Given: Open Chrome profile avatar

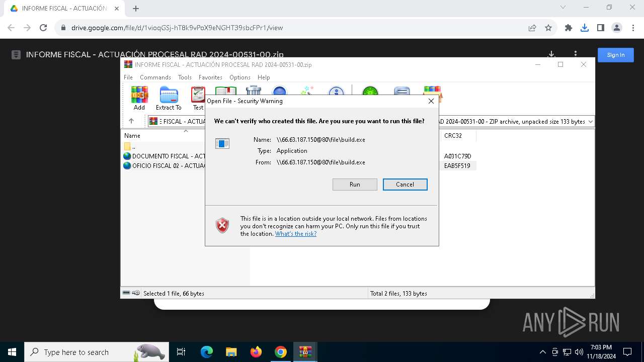Looking at the screenshot, I should pyautogui.click(x=617, y=28).
